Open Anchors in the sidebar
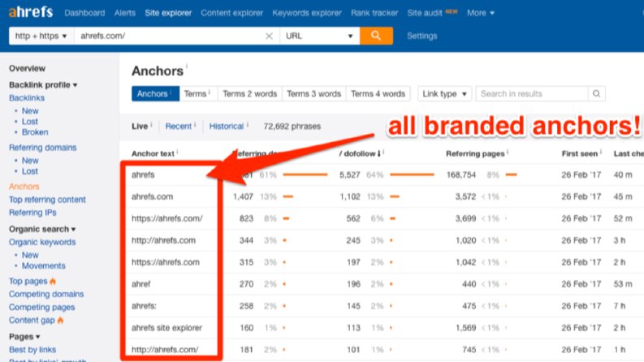644x362 pixels. click(24, 187)
